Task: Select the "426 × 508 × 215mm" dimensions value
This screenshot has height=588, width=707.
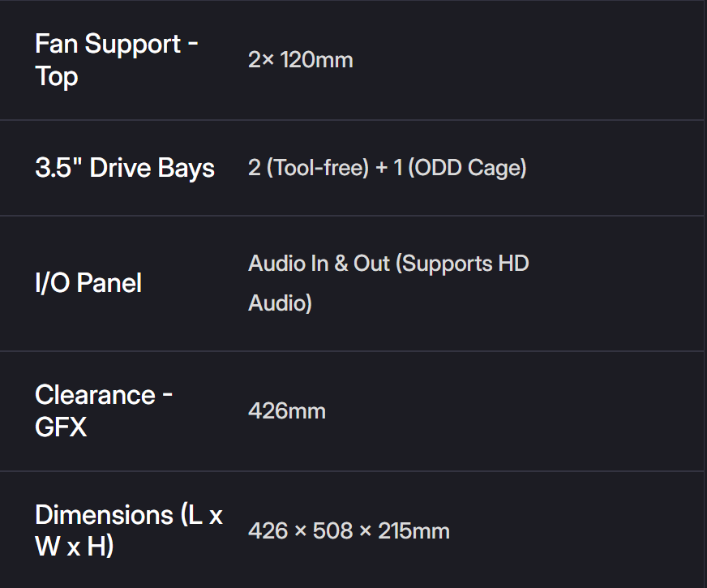Action: 349,531
